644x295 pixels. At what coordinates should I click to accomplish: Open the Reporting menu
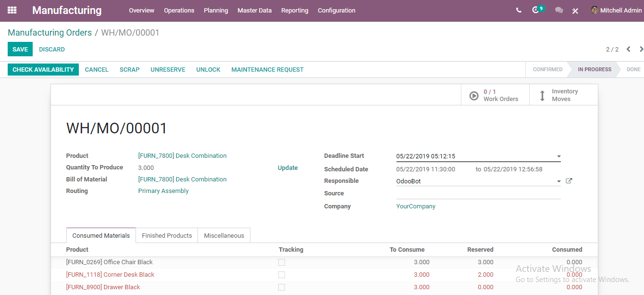pos(295,10)
